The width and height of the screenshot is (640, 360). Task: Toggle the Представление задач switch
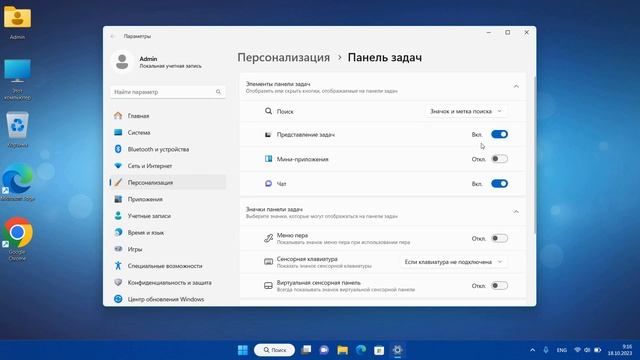[x=499, y=134]
